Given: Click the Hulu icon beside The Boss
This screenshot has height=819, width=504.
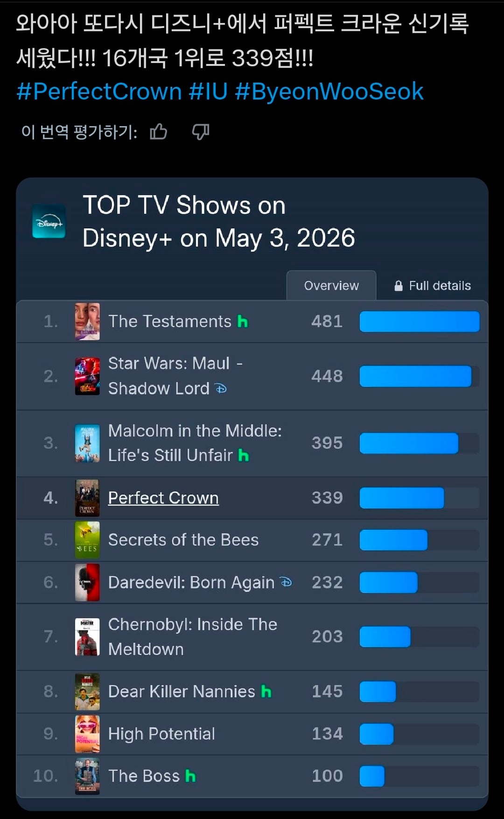Looking at the screenshot, I should 190,776.
